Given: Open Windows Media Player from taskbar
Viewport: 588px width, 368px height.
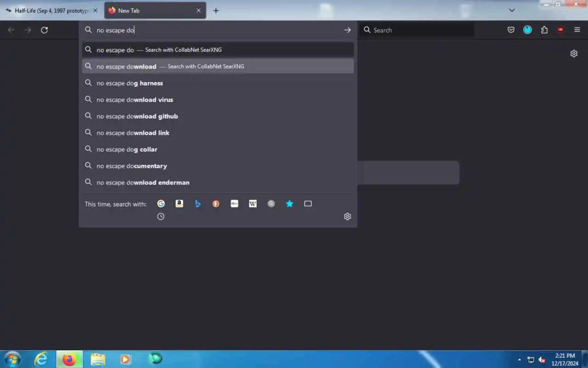Looking at the screenshot, I should click(125, 359).
